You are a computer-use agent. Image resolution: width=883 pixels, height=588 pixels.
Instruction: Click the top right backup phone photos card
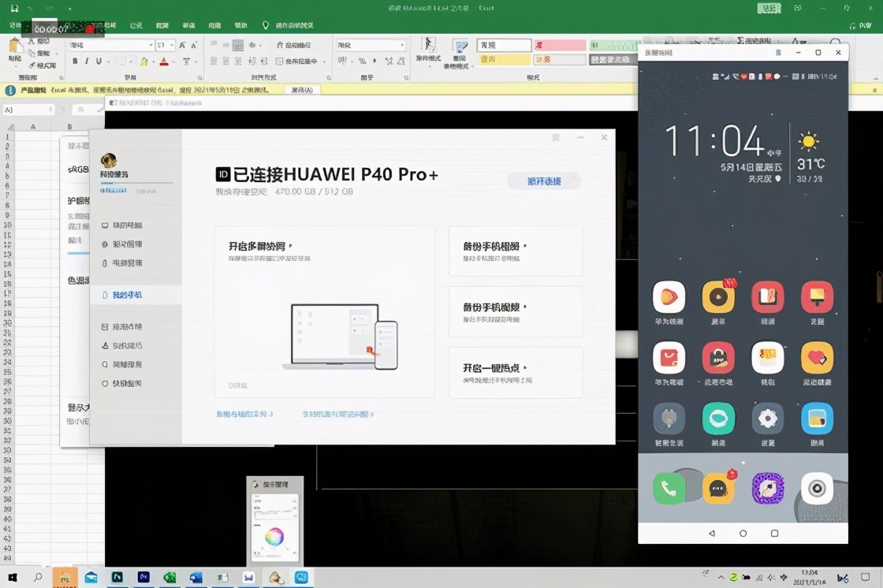[516, 251]
